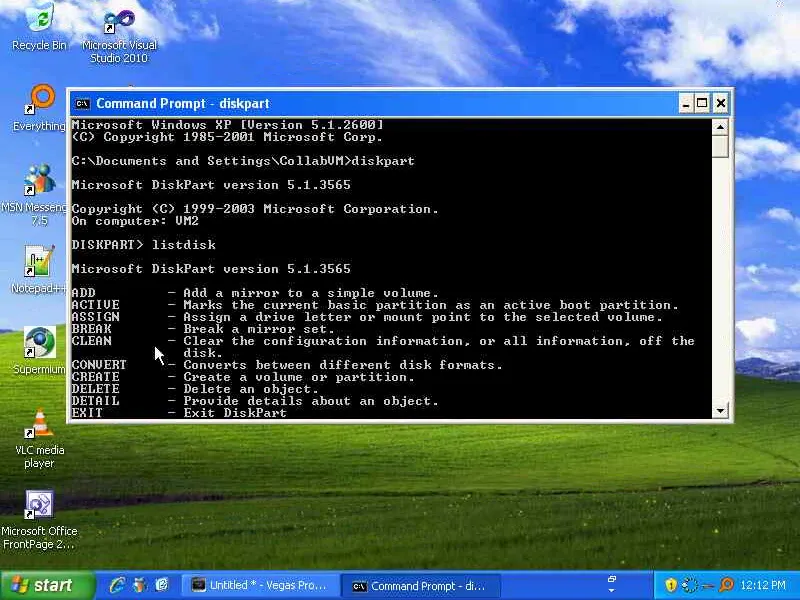Click the DELETE command help line
Image resolution: width=800 pixels, height=600 pixels.
tap(195, 389)
